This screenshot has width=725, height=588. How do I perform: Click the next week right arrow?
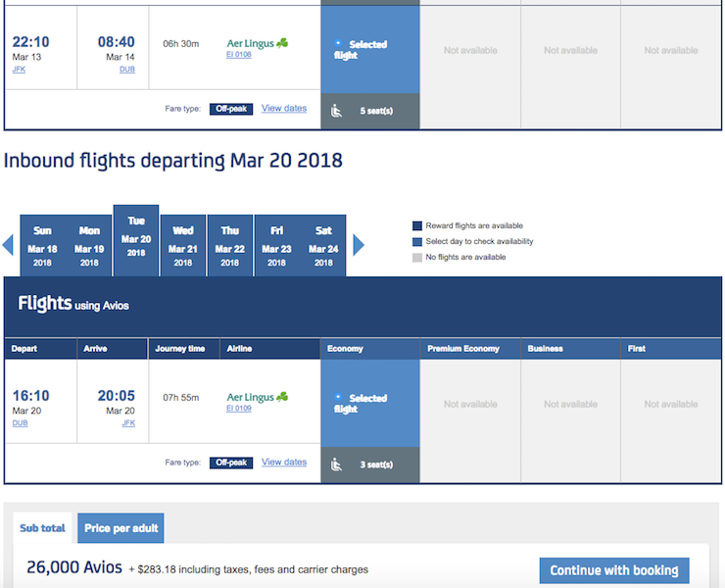click(359, 245)
